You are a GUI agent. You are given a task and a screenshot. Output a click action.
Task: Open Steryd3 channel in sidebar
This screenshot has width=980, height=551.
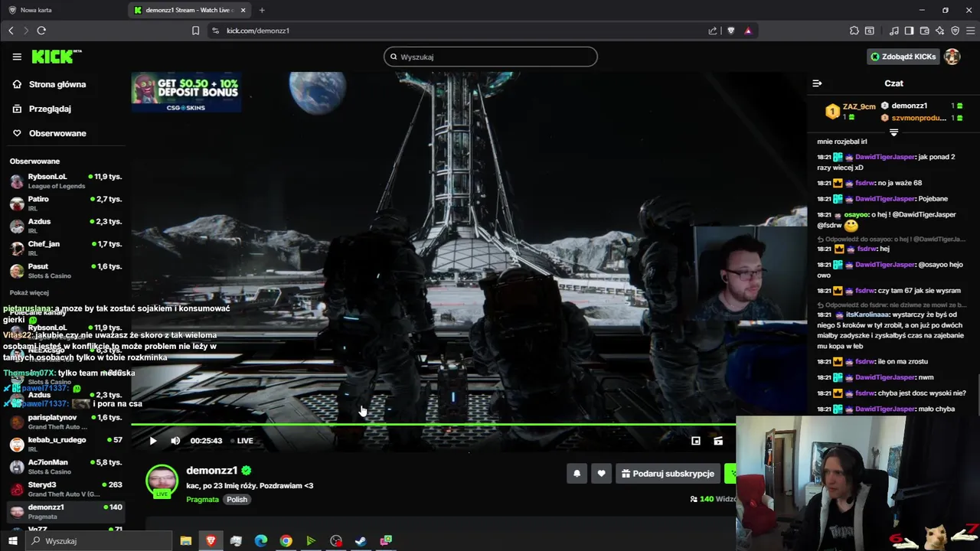pos(66,489)
